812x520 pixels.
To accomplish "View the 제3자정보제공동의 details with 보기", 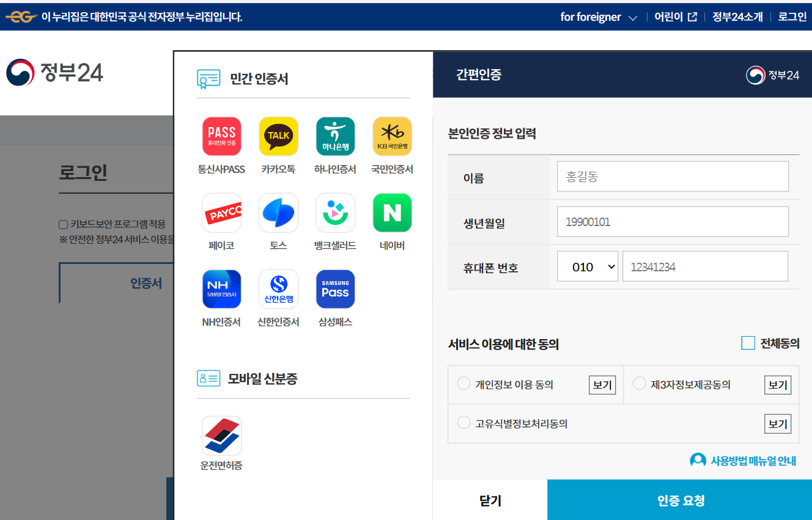I will 778,385.
